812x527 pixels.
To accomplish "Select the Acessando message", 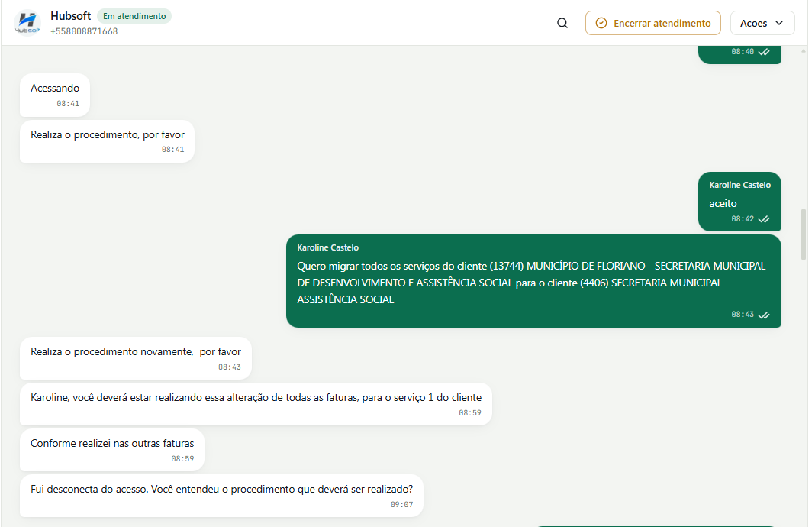I will [x=55, y=95].
